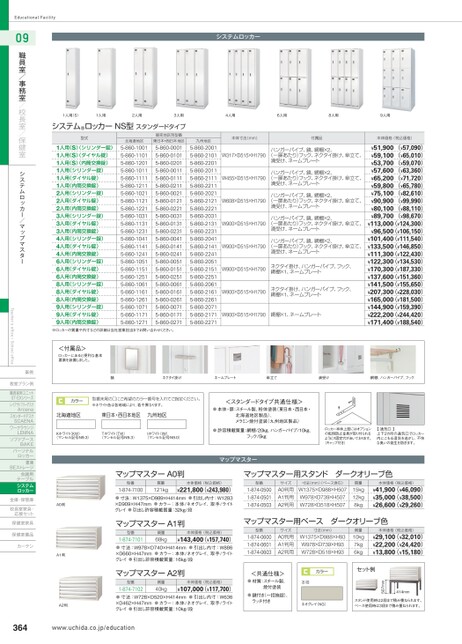Screen dimensions: 462x644
Task: Click the 1-874-7101 model number link
Action: click(130, 539)
